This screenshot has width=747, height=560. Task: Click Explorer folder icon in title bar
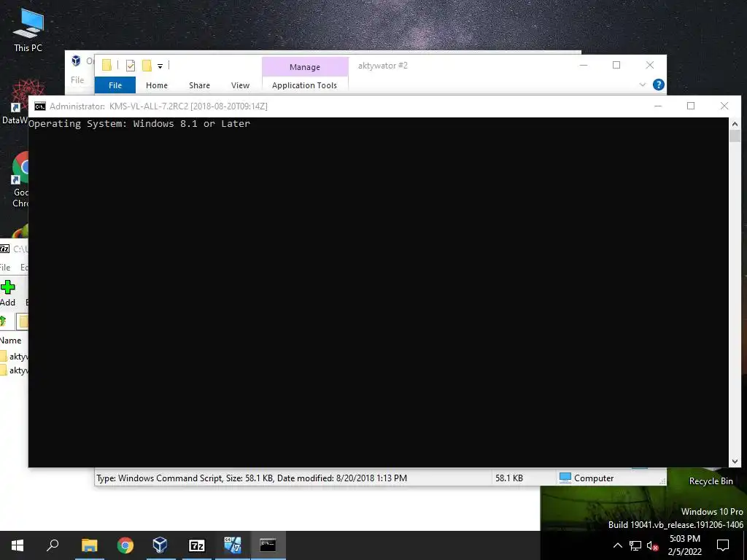coord(107,65)
